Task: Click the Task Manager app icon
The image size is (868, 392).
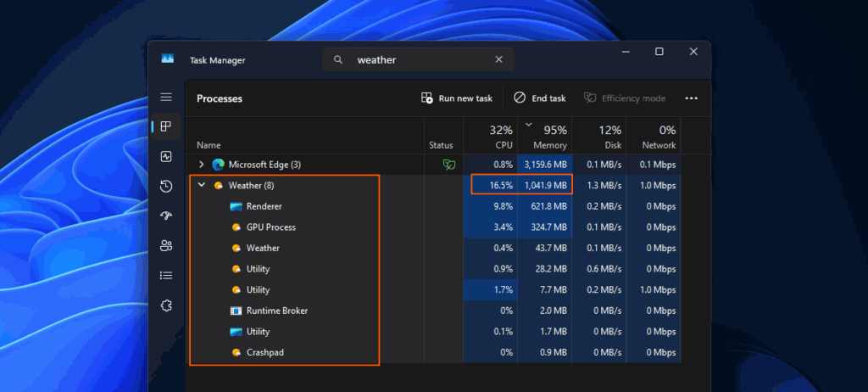Action: tap(168, 59)
